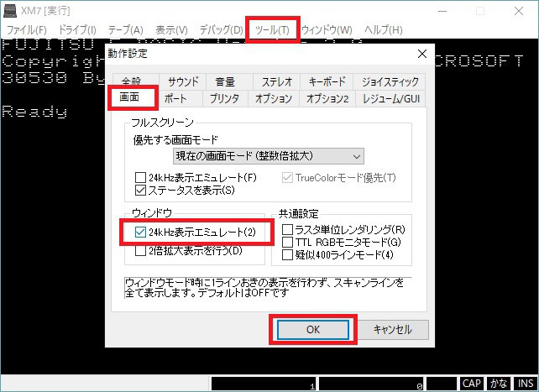Toggle window 24kHz表示エミュレート(2) checkbox
Viewport: 539px width, 392px height.
coord(196,233)
